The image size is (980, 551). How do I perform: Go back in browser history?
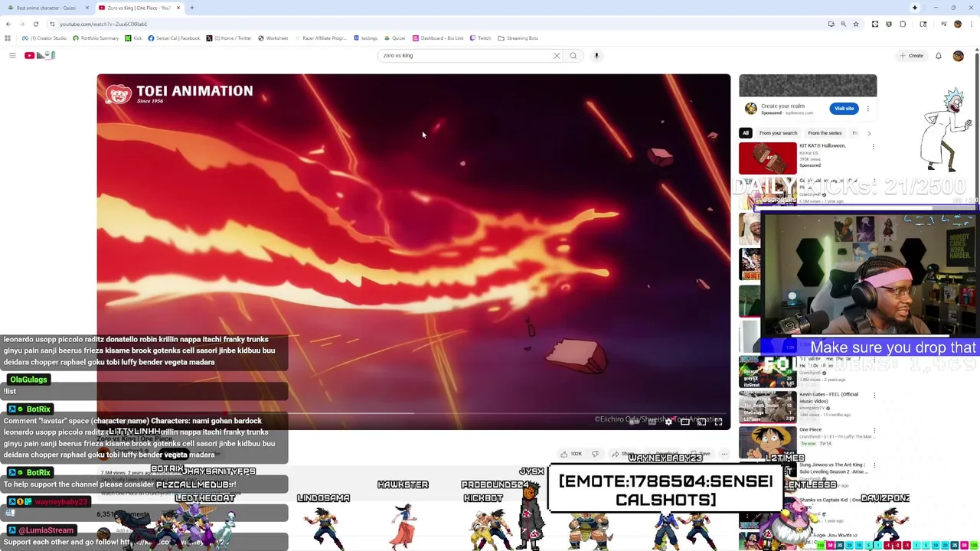[8, 24]
